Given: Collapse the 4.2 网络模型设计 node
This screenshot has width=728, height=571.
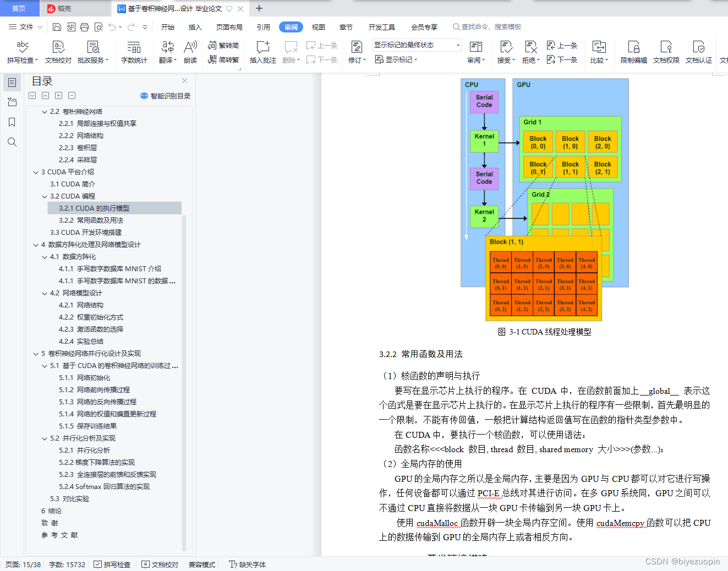Looking at the screenshot, I should 45,293.
